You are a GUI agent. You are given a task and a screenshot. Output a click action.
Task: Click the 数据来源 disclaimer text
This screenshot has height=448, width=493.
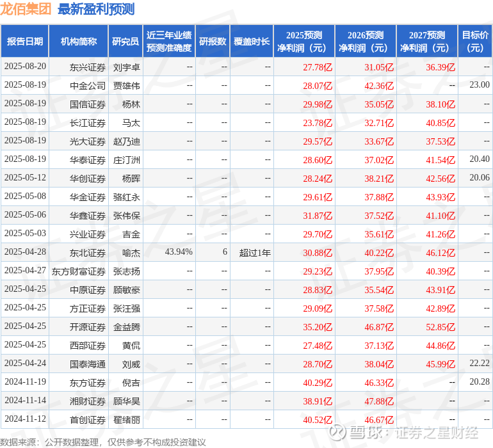[103, 442]
